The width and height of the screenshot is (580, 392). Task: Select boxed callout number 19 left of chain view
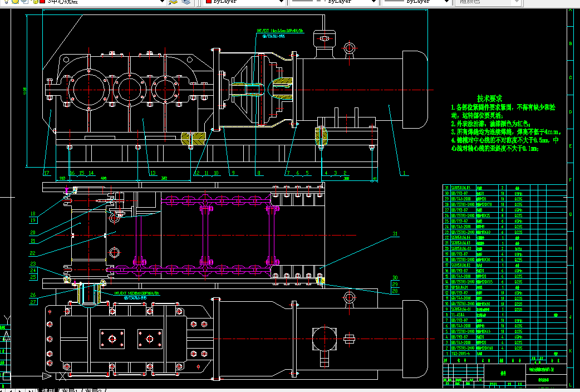pyautogui.click(x=33, y=220)
